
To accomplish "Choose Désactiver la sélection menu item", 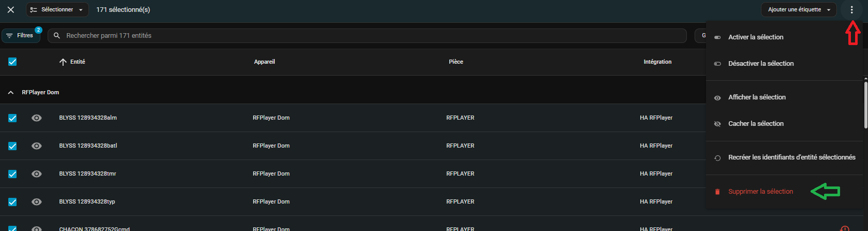I will (x=761, y=64).
